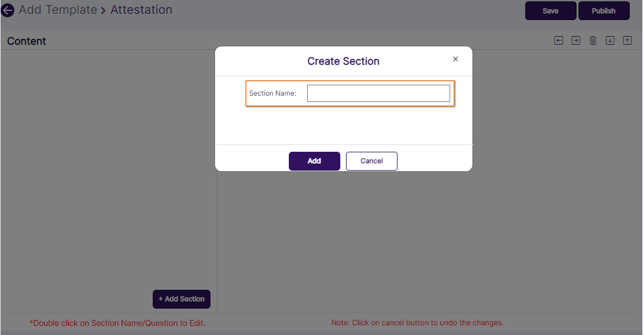The image size is (644, 335).
Task: Click the Content section header
Action: tap(26, 41)
